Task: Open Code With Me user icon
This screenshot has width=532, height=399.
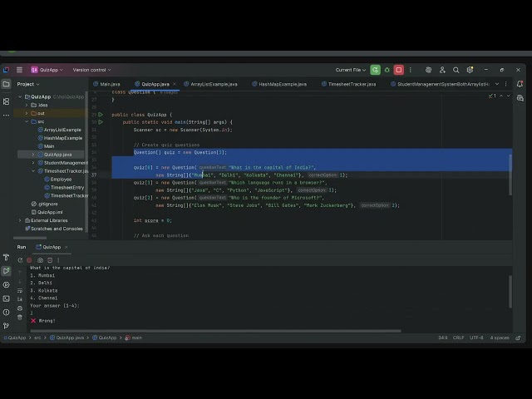Action: coord(442,70)
